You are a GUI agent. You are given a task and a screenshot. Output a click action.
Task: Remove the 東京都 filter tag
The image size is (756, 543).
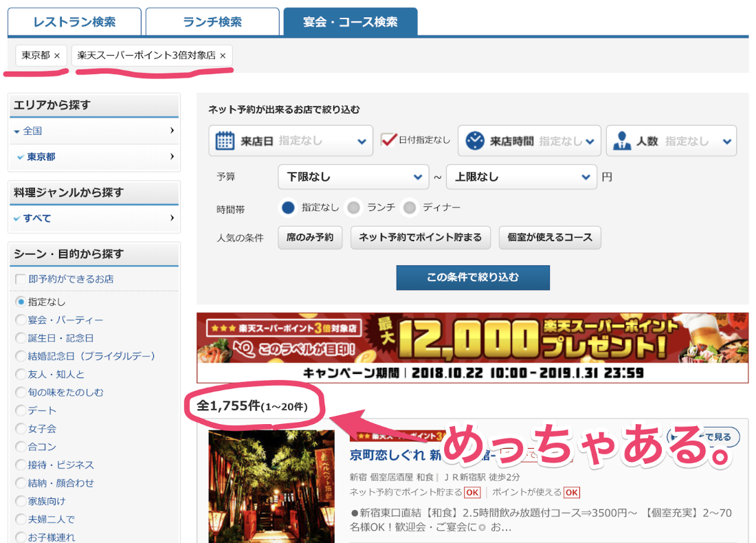57,56
